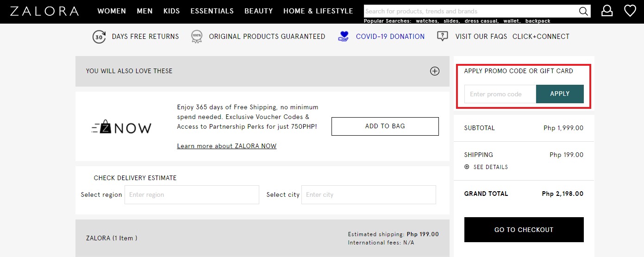Open the wishlist heart icon

click(x=630, y=11)
